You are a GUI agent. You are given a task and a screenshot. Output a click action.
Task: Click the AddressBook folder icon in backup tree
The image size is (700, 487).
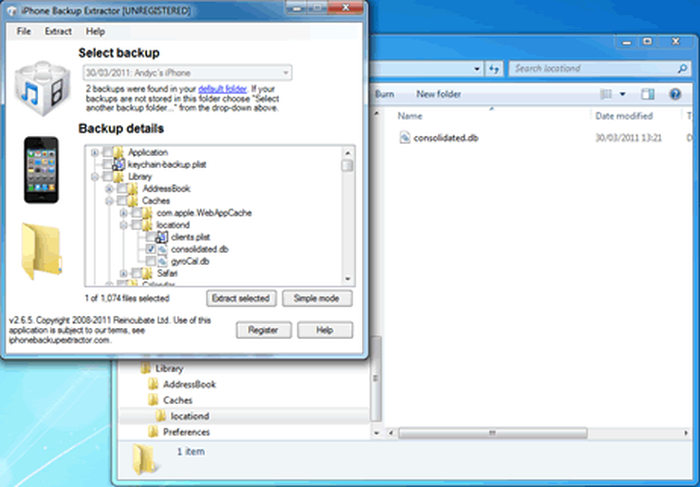point(133,189)
